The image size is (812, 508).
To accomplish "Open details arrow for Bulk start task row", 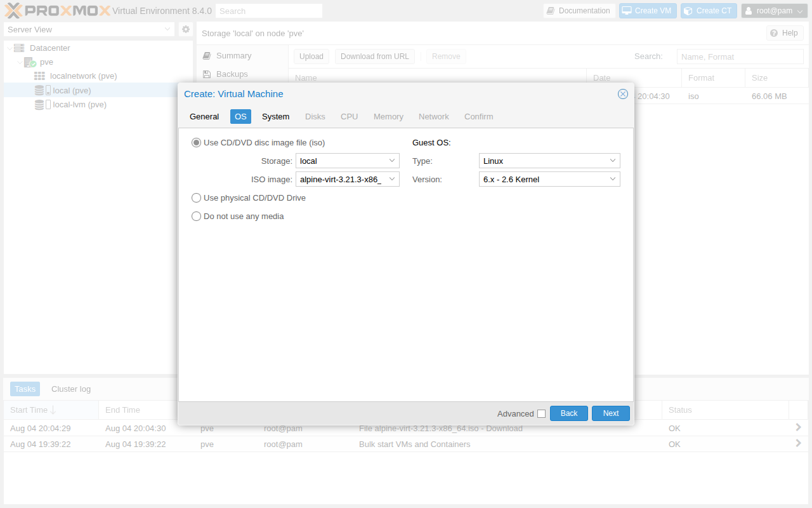I will click(799, 443).
